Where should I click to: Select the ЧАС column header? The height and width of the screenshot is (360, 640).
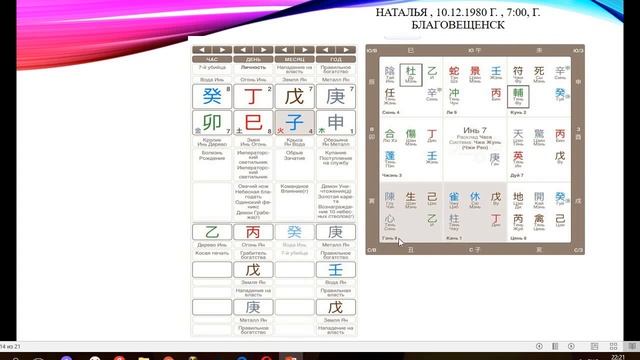tap(212, 59)
